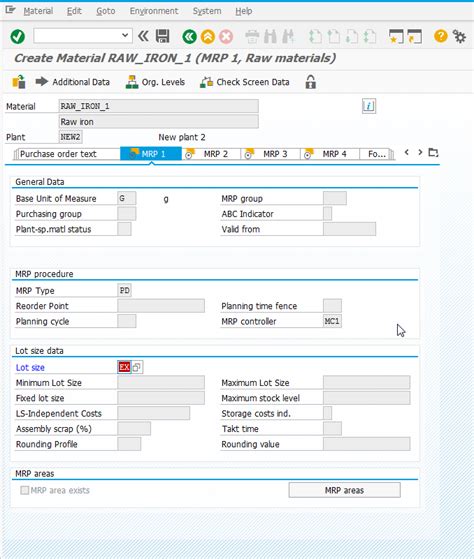This screenshot has height=559, width=474.
Task: Move tab strip right with arrow
Action: tap(420, 152)
